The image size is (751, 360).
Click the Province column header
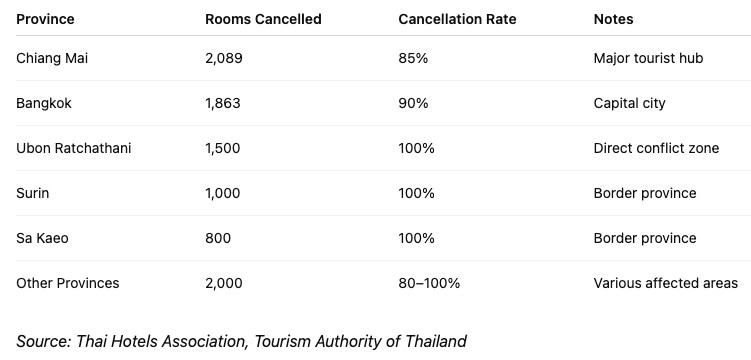(x=45, y=19)
